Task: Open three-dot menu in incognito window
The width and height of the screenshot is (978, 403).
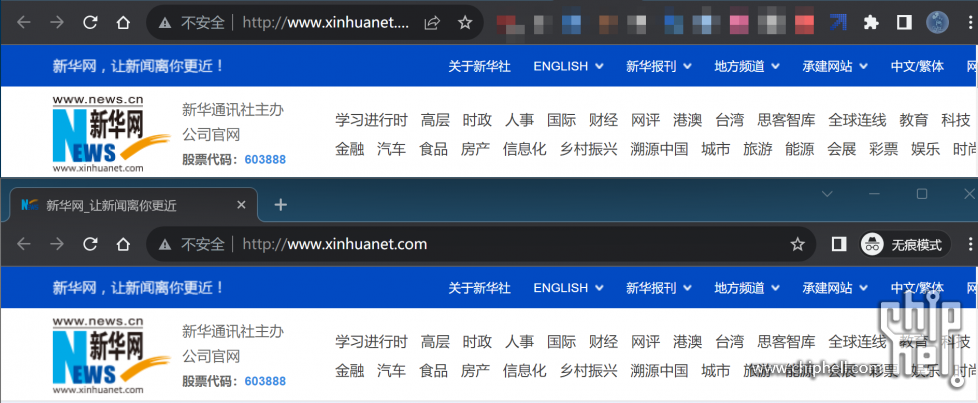Action: coord(970,244)
